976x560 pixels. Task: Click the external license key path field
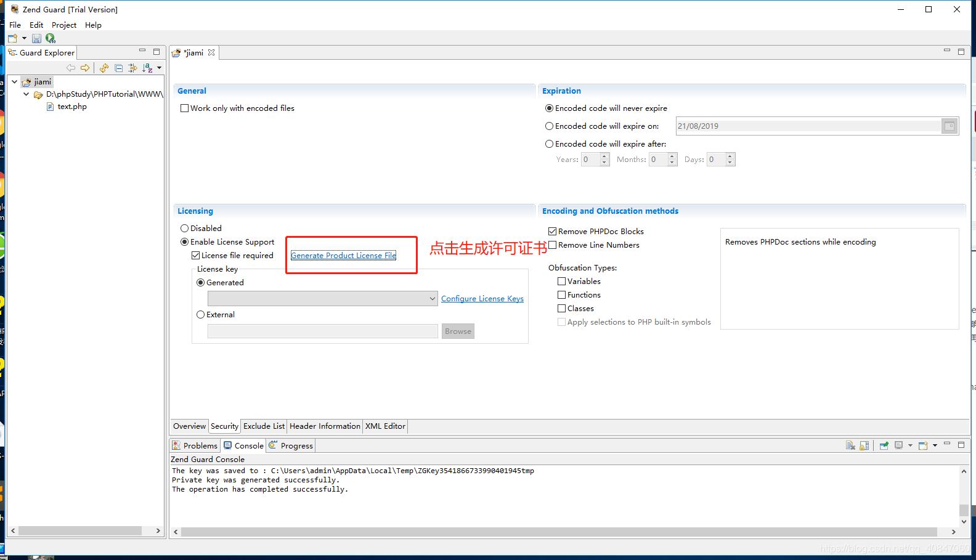(x=323, y=331)
